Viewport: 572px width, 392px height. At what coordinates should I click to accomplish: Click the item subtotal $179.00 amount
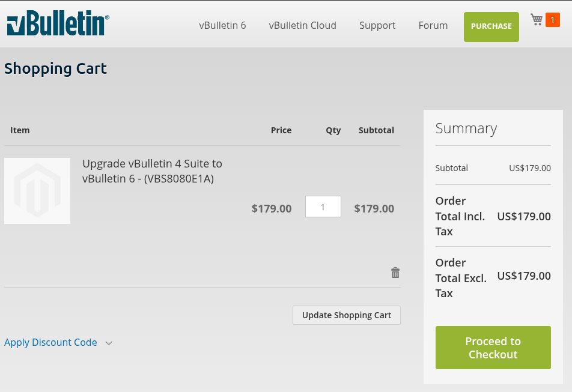tap(374, 208)
